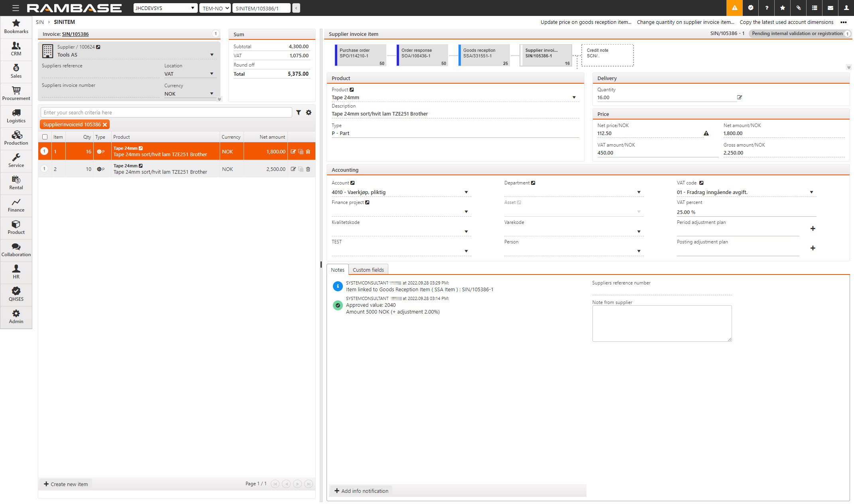Open the search settings gear icon

point(309,113)
